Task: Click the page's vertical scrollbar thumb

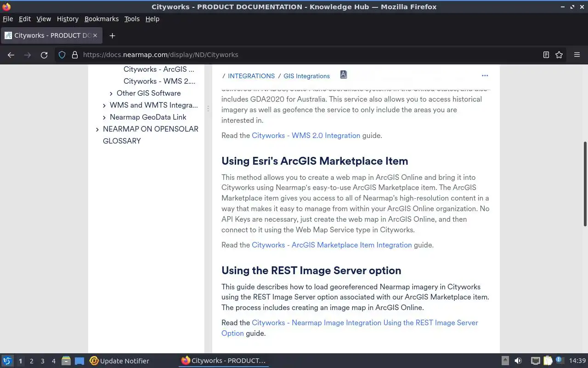Action: (585, 184)
